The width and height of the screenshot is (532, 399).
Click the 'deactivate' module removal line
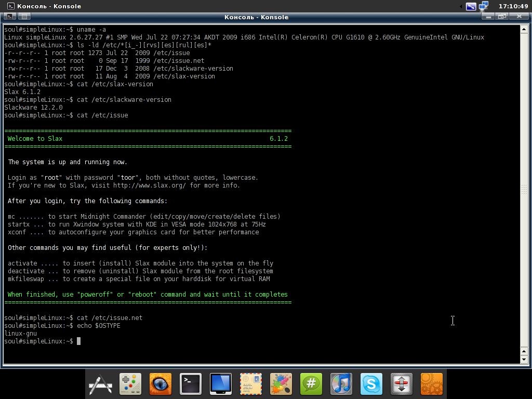(x=140, y=271)
